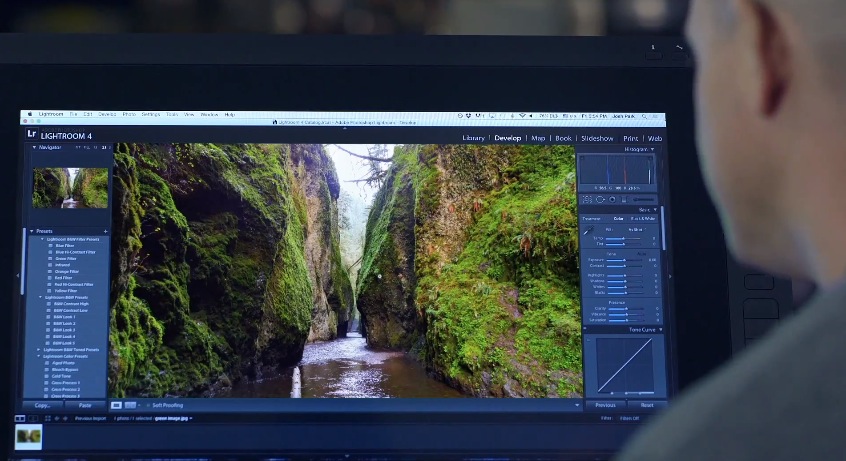Click the Paste button

pyautogui.click(x=85, y=405)
